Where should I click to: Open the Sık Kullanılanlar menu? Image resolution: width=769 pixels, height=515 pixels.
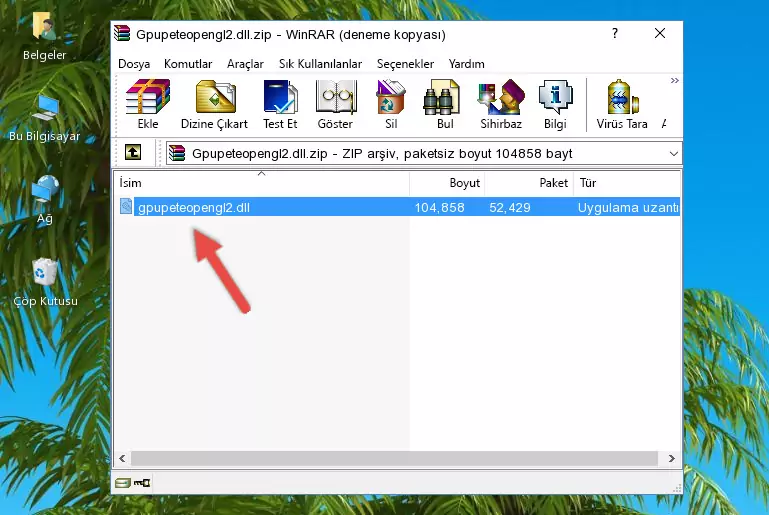pyautogui.click(x=320, y=64)
